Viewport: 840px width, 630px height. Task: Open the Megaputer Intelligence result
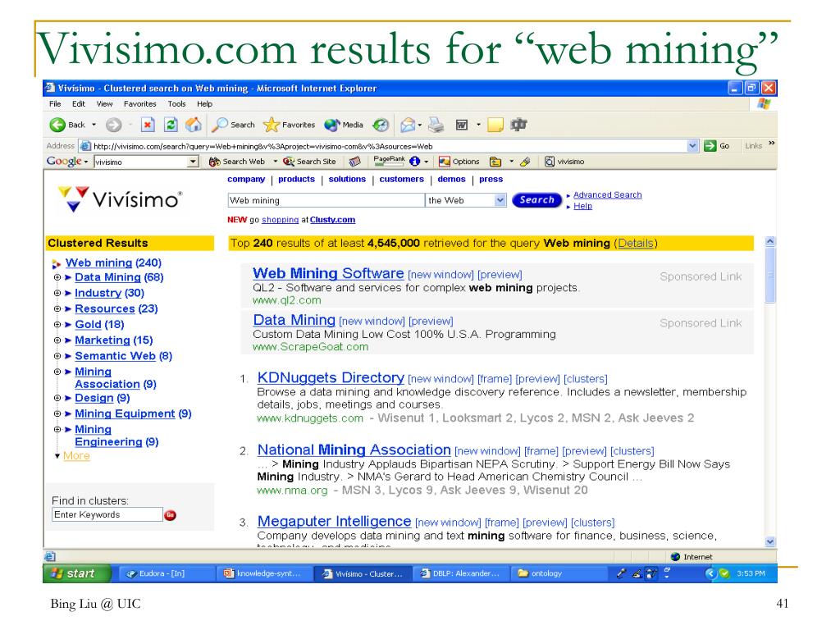[x=335, y=521]
